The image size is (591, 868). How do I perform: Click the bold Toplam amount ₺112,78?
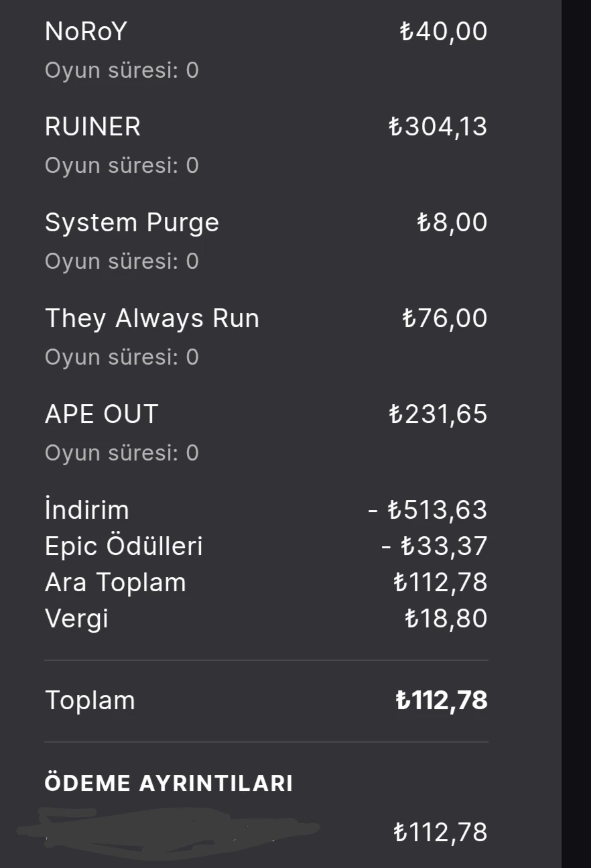click(x=442, y=701)
